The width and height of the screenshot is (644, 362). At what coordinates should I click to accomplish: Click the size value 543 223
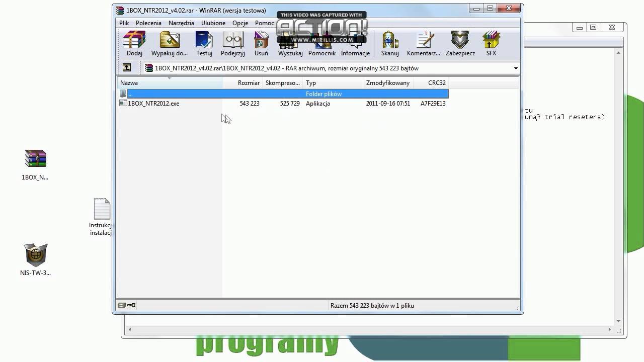tap(250, 104)
